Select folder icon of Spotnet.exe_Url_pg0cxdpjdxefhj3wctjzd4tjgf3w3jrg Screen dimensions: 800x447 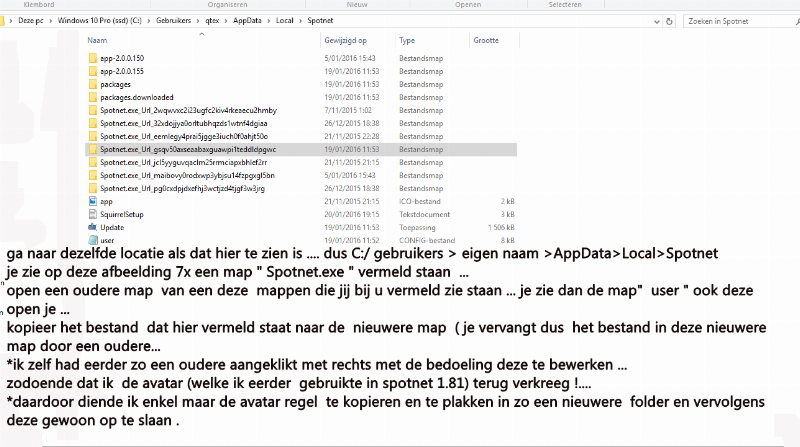(93, 188)
